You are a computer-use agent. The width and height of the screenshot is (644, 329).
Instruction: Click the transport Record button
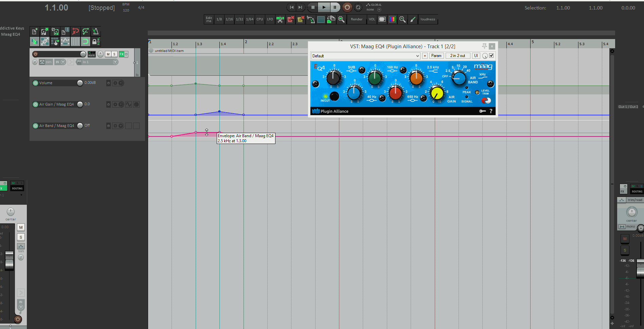[x=347, y=7]
